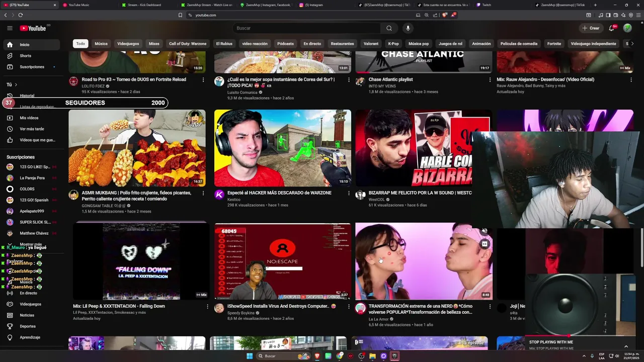Open the taskbar clock and date
This screenshot has width=644, height=362.
coord(631,356)
